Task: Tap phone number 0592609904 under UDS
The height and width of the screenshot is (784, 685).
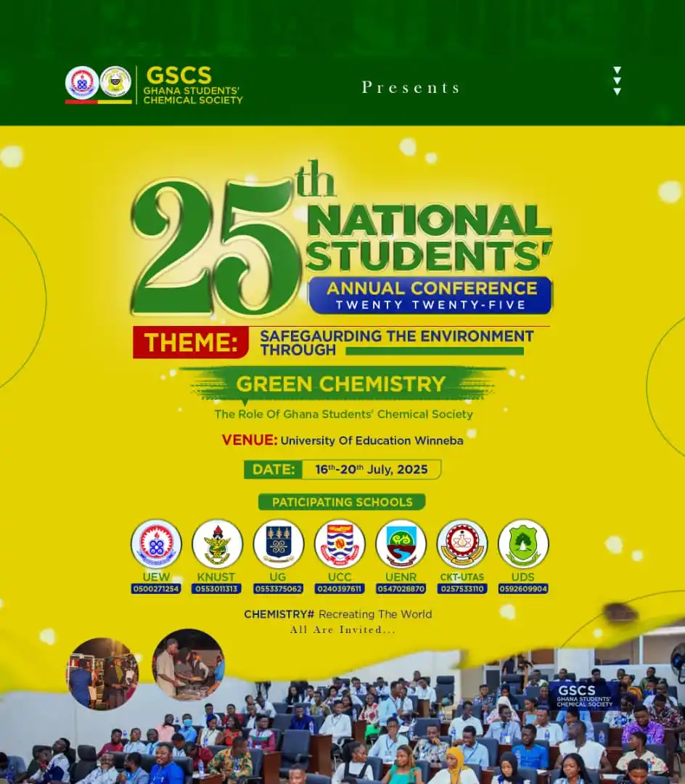Action: pyautogui.click(x=523, y=589)
